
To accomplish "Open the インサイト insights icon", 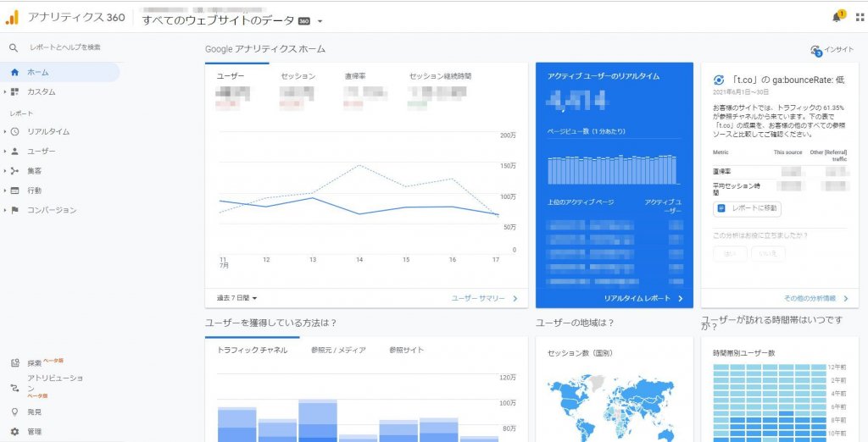I will (x=815, y=50).
